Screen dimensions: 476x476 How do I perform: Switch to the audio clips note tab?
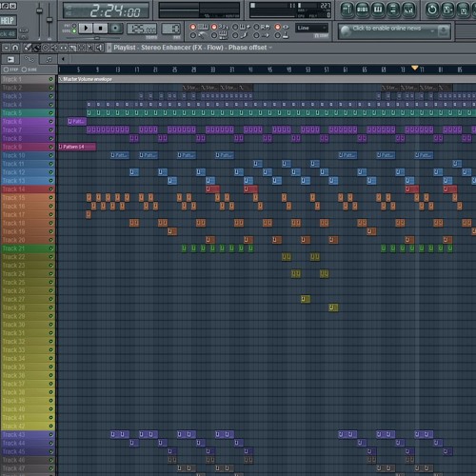click(x=49, y=59)
